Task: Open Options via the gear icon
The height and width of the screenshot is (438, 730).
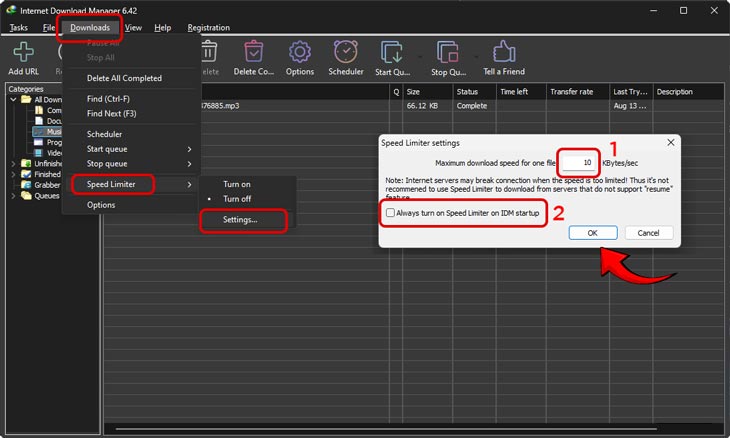Action: coord(299,53)
